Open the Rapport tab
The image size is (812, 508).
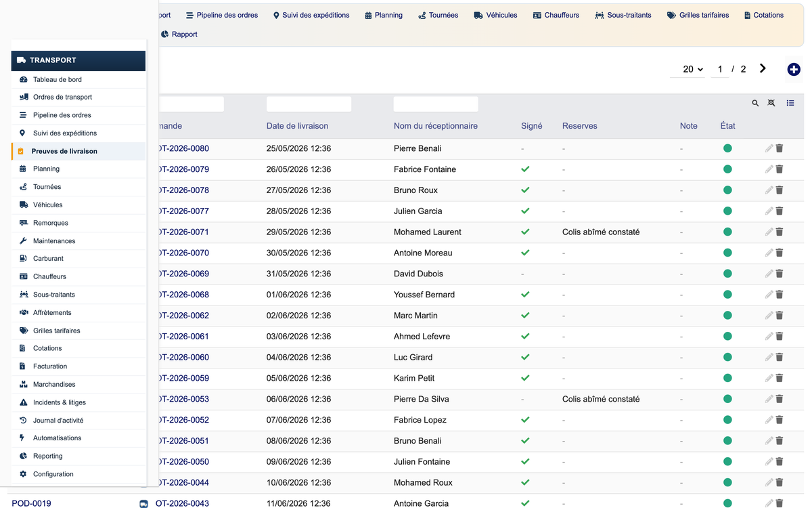pos(179,34)
